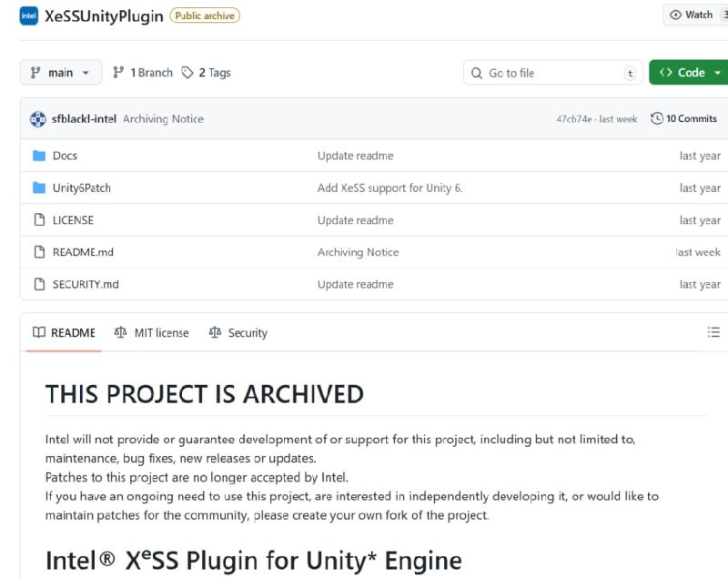
Task: Open 'Add XeSS support for Unity 6.' commit
Action: pyautogui.click(x=390, y=188)
